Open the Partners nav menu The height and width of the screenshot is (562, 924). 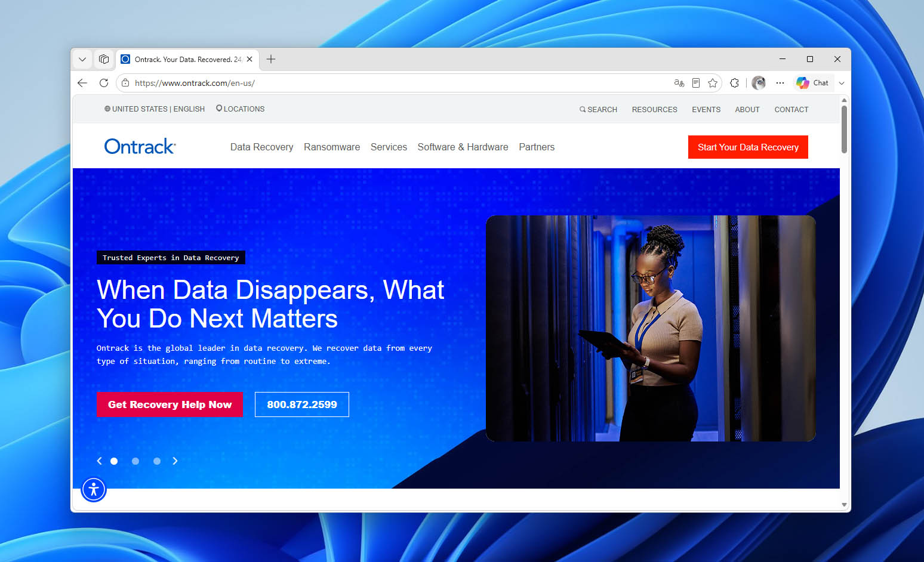pyautogui.click(x=537, y=147)
